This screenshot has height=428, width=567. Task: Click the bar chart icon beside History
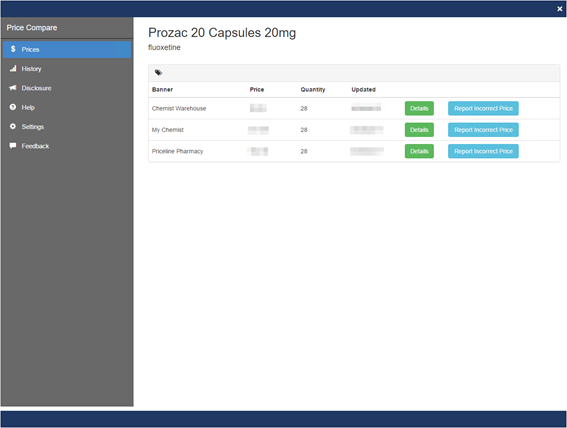pos(13,68)
